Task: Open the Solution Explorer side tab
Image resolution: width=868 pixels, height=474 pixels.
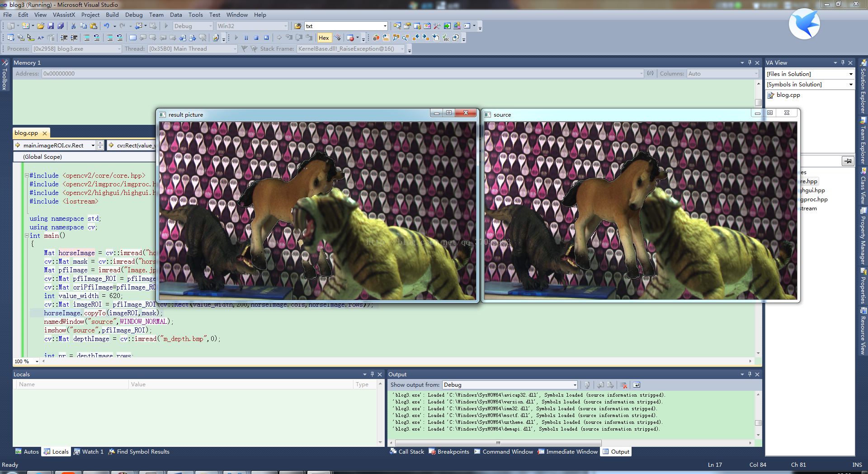Action: [x=863, y=87]
